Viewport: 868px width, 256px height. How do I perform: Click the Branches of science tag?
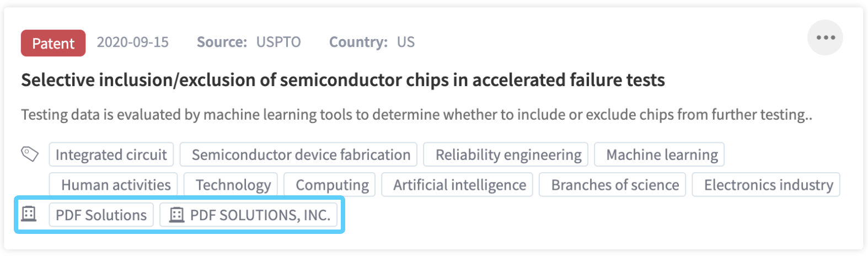615,185
